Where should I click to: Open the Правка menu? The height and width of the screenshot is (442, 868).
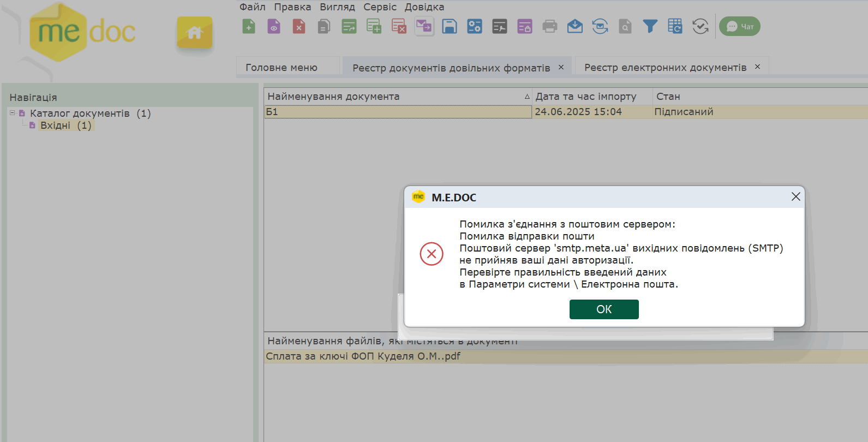click(292, 7)
